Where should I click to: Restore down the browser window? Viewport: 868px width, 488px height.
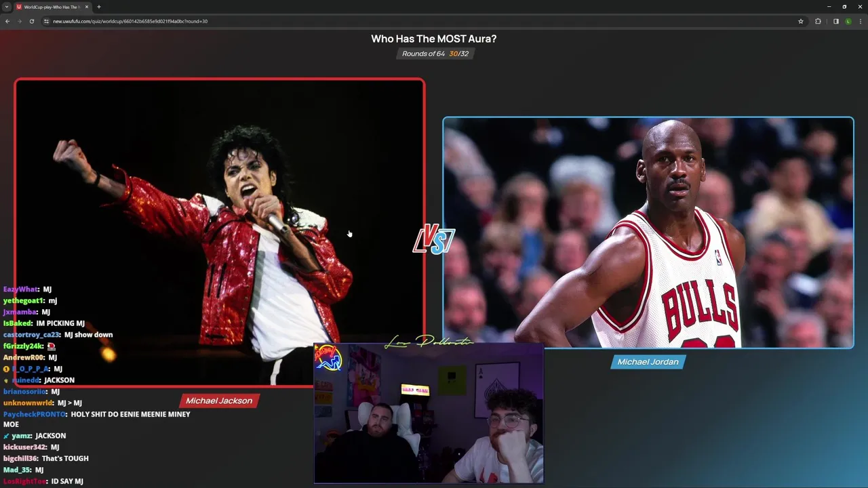click(x=844, y=7)
